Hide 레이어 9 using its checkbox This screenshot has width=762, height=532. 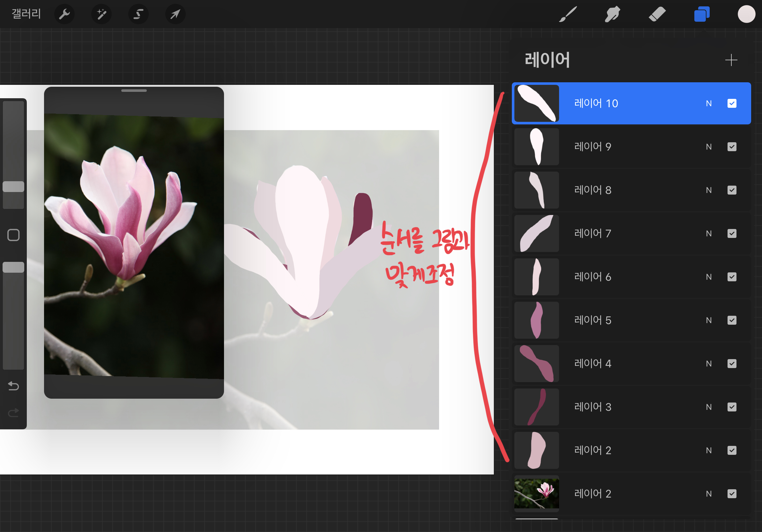pos(732,147)
